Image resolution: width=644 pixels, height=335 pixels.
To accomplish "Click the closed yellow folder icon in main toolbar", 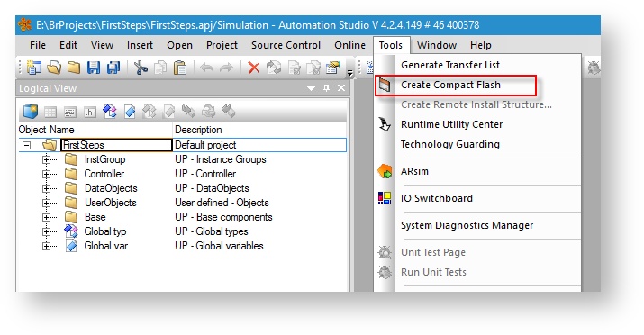I will (x=74, y=68).
